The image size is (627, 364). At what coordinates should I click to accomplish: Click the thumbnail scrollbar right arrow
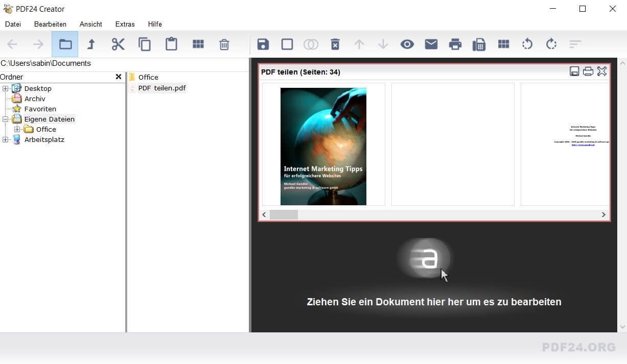coord(603,215)
